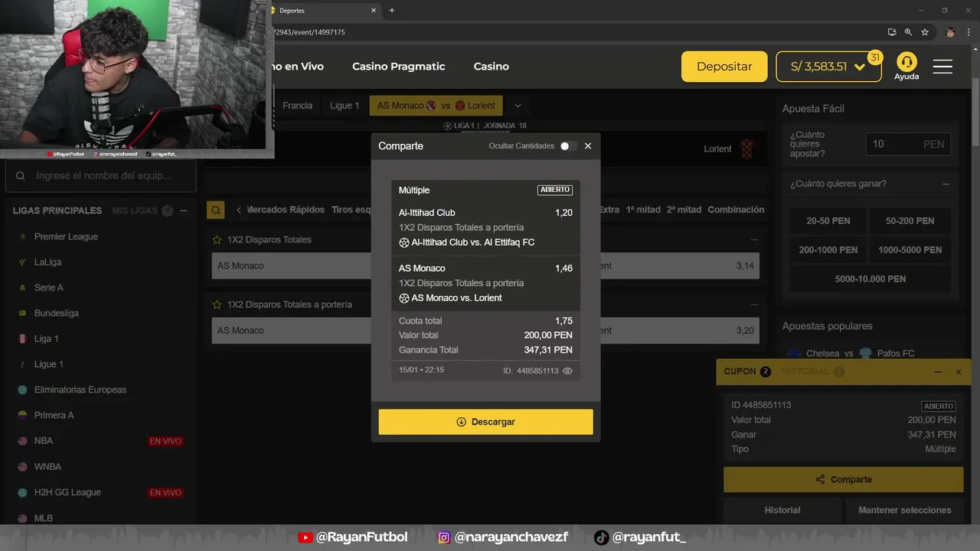The image size is (980, 551).
Task: Toggle the Ocultar Cantidades switch
Action: coord(568,146)
